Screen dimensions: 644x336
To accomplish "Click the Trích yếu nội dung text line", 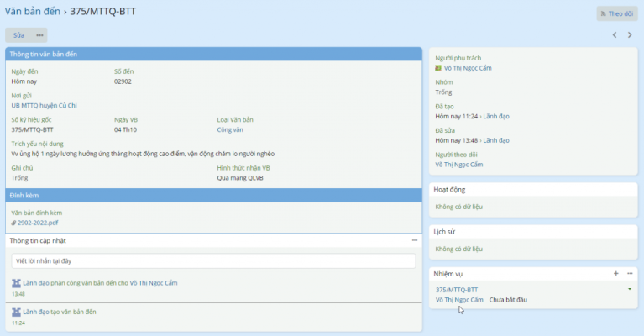I will (143, 154).
